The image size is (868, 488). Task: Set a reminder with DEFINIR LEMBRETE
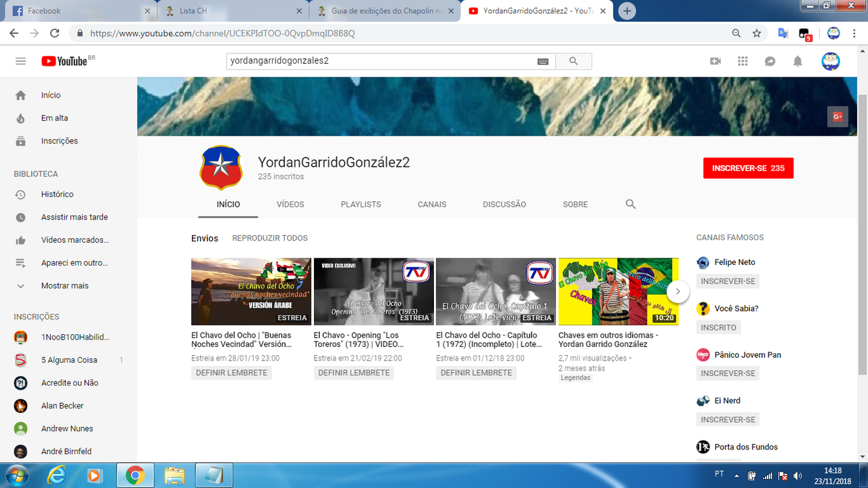pos(231,372)
